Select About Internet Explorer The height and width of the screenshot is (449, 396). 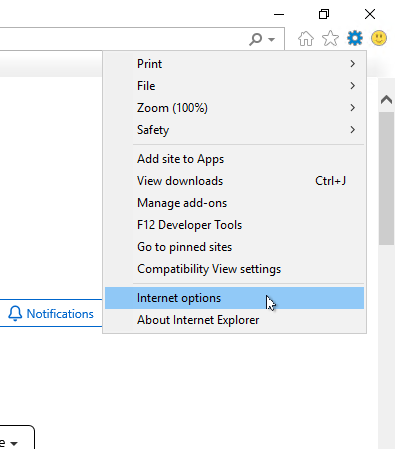pos(234,320)
